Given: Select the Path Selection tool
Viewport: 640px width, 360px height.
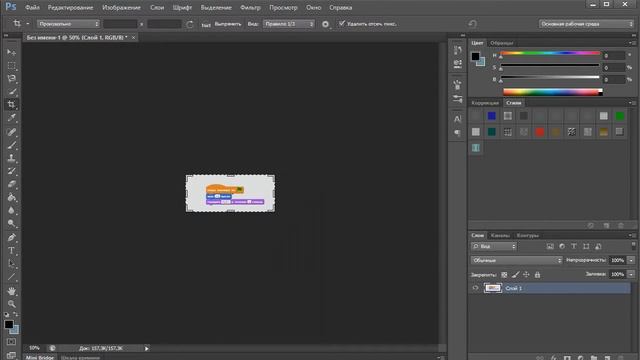Looking at the screenshot, I should tap(11, 263).
